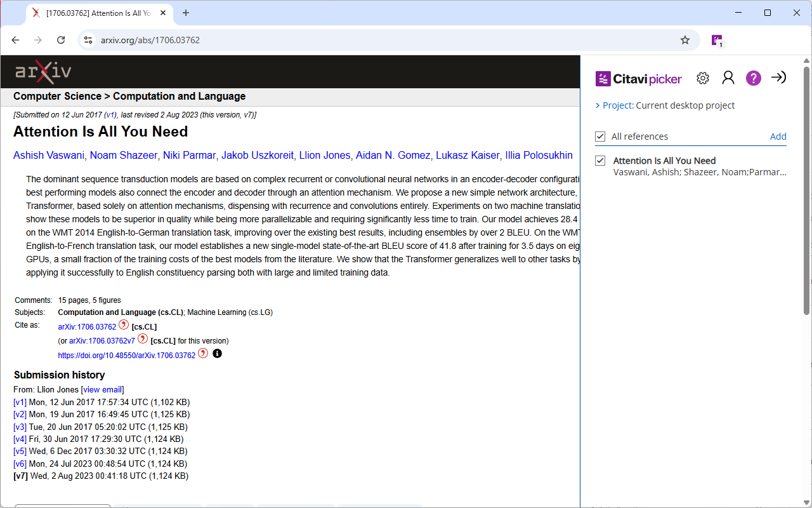812x508 pixels.
Task: View site information icon in address bar
Action: [88, 40]
